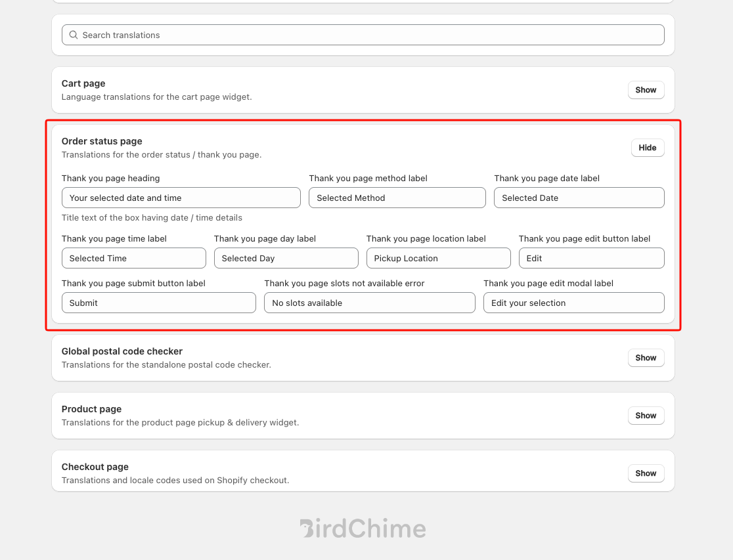
Task: Show the Cart page translations
Action: click(x=646, y=90)
